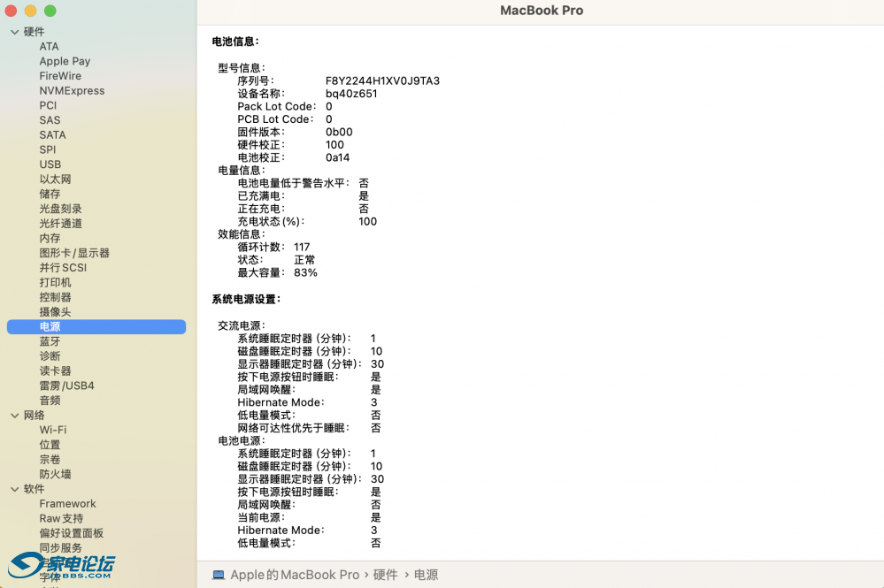Click the MacBook Pro window title

point(542,11)
